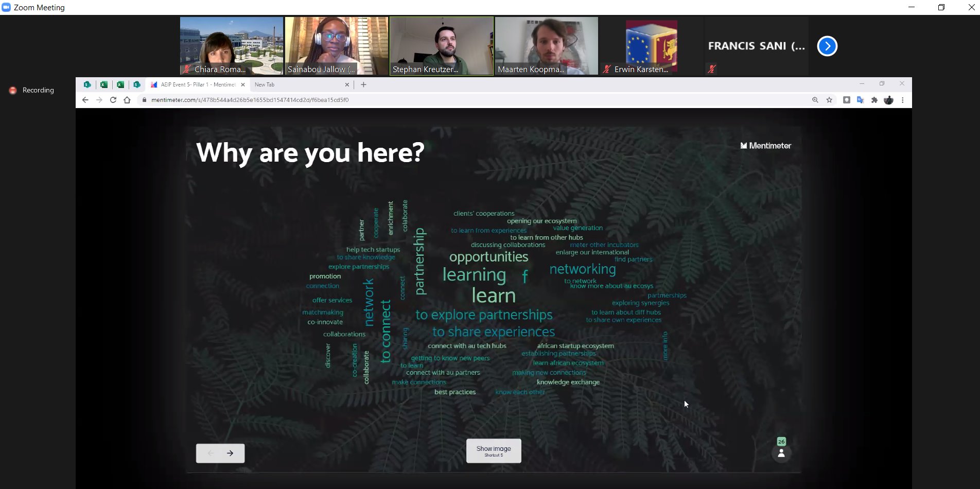Viewport: 980px width, 489px height.
Task: Click the word 'networking' in the cloud
Action: 583,269
